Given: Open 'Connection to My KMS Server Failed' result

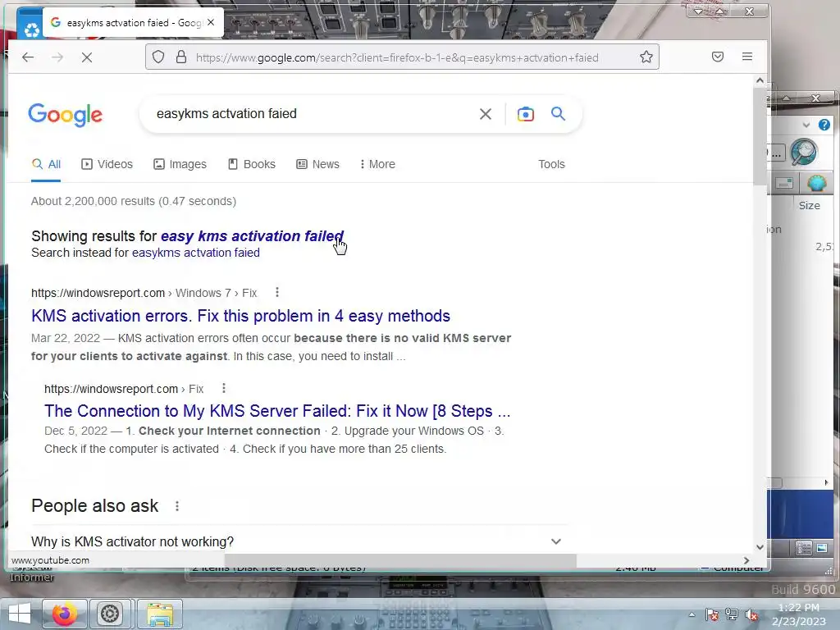Looking at the screenshot, I should [277, 411].
